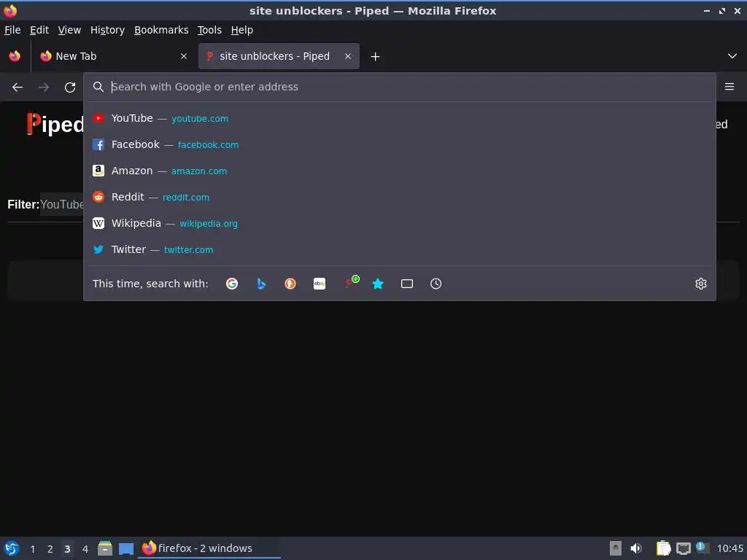Click the Firefox logo in title bar
This screenshot has height=560, width=747.
[x=10, y=10]
